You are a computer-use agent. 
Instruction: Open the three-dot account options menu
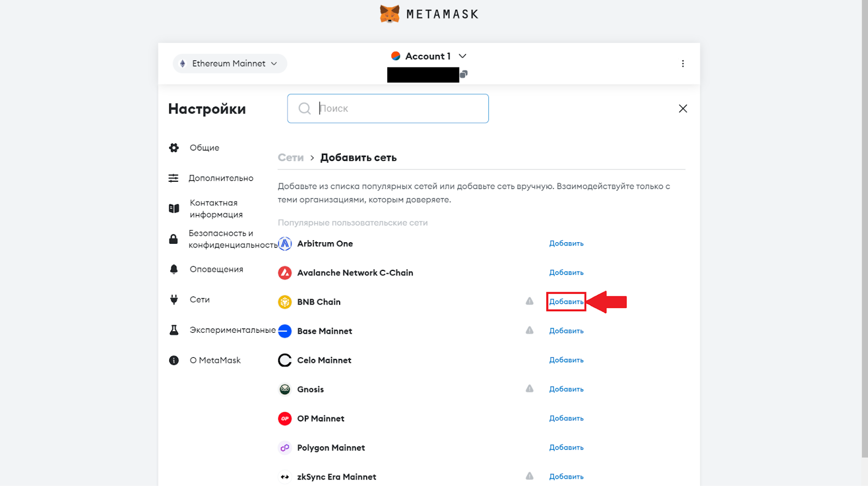tap(682, 64)
